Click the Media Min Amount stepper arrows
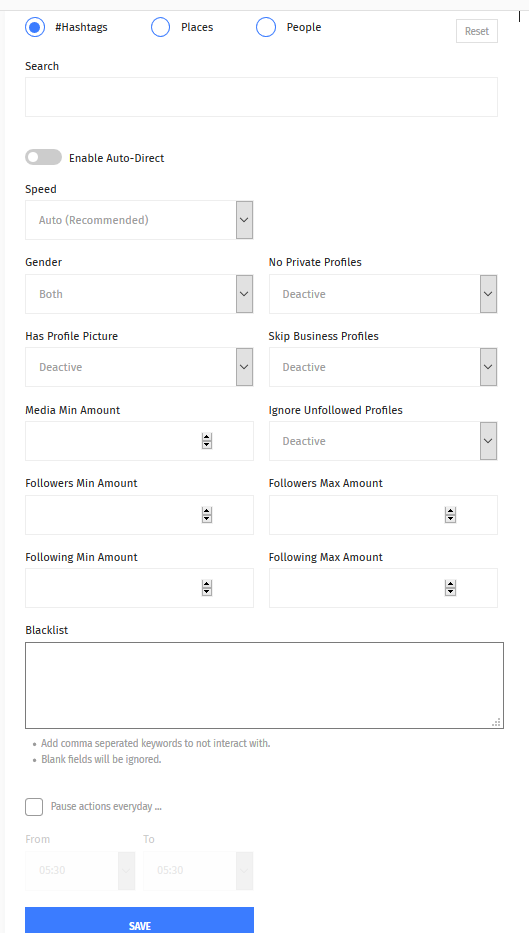This screenshot has width=529, height=933. click(206, 441)
